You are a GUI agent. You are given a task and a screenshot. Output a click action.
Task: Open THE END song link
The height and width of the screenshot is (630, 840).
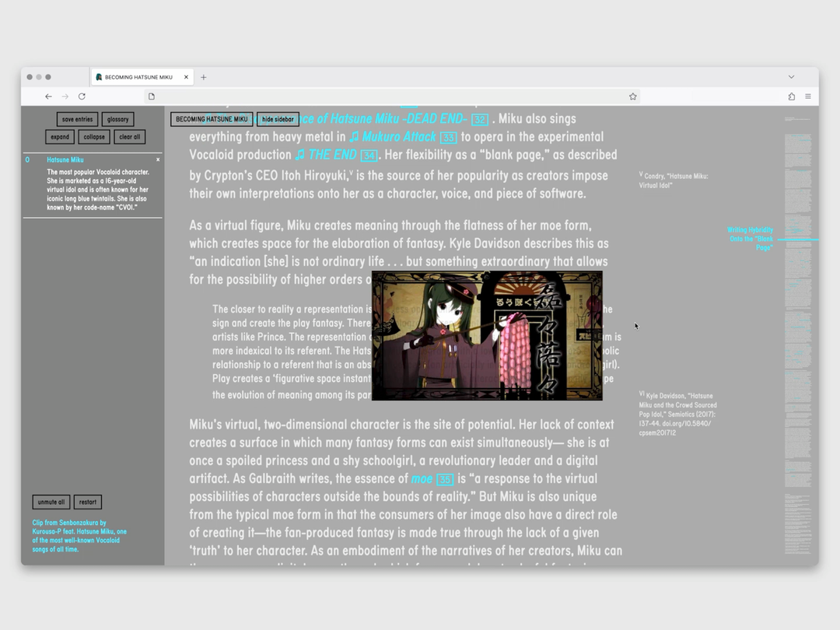click(333, 155)
